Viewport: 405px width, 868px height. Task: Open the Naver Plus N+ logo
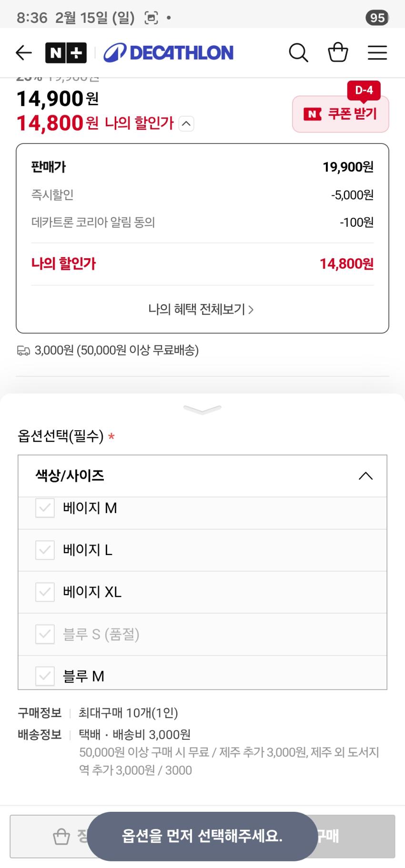pyautogui.click(x=66, y=52)
